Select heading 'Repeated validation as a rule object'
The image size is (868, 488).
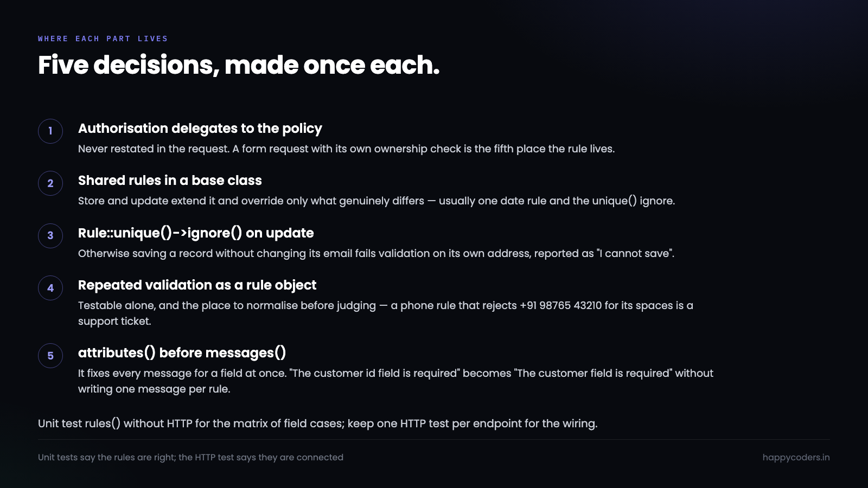[x=197, y=285]
